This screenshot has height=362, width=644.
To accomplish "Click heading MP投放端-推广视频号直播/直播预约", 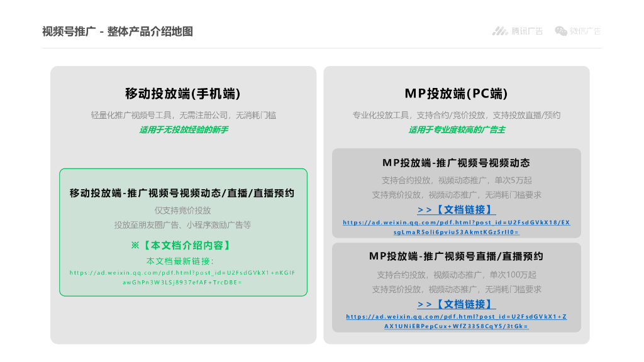I will tap(457, 256).
